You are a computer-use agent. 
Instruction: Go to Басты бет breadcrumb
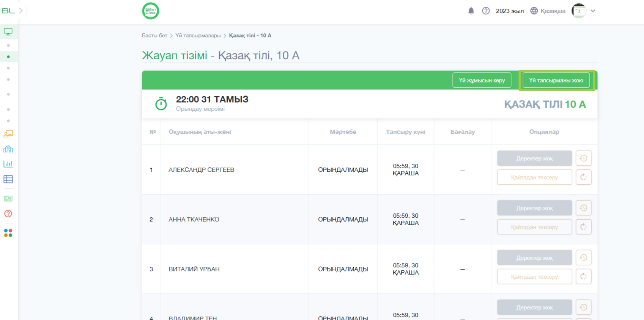[154, 35]
